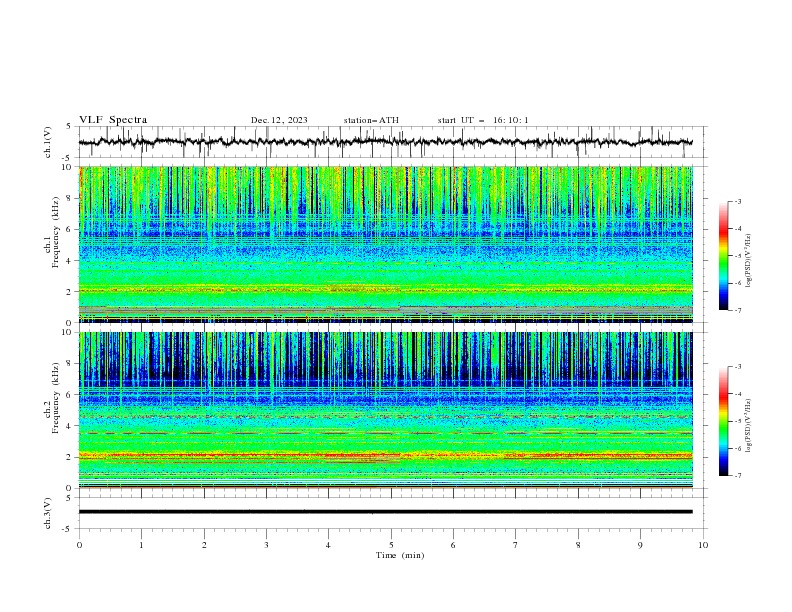Click the time axis tick '0'
The image size is (792, 612).
(79, 545)
